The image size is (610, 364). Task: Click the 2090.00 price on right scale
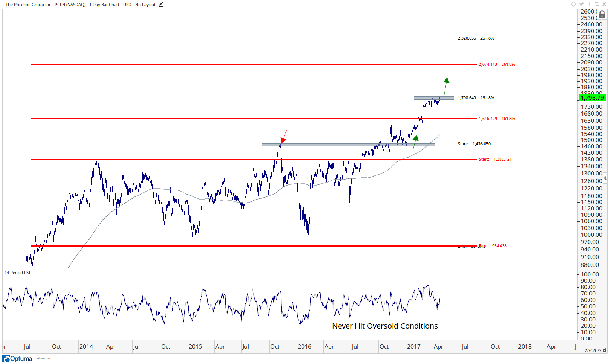pos(592,62)
